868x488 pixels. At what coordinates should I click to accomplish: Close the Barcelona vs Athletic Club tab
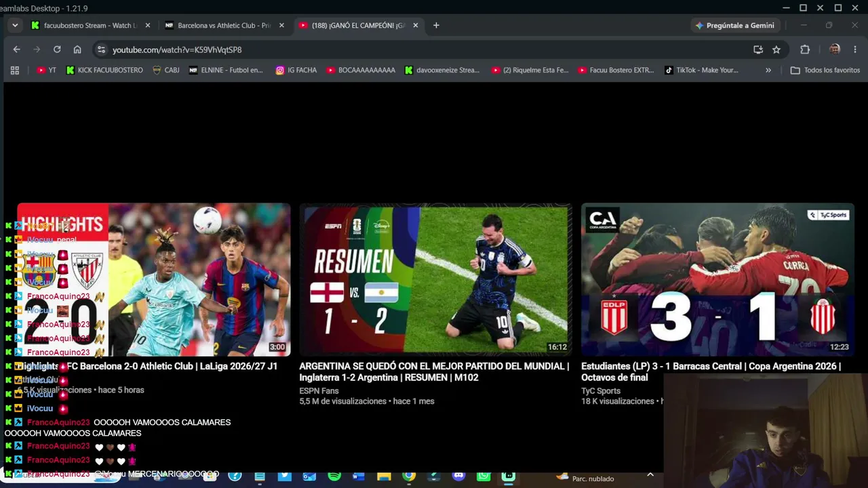click(281, 25)
